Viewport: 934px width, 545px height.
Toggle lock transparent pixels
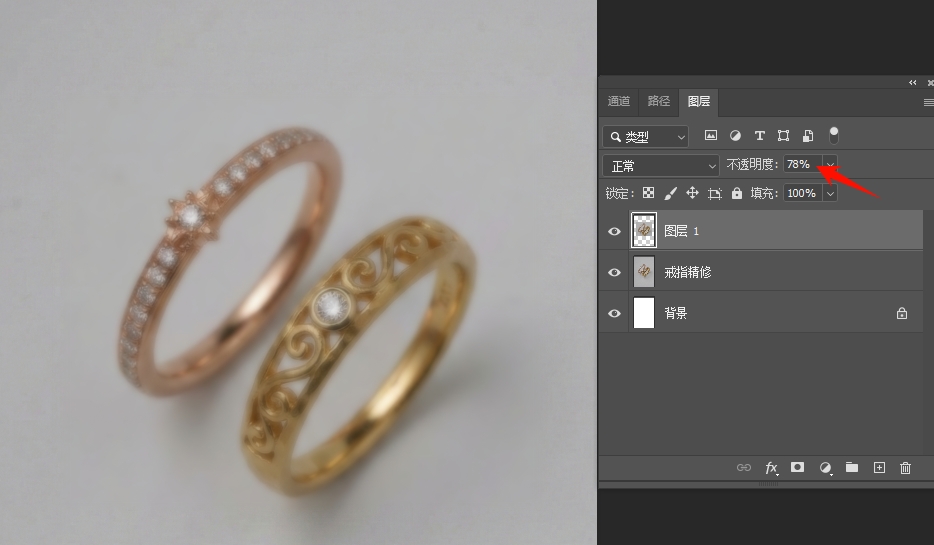[648, 193]
